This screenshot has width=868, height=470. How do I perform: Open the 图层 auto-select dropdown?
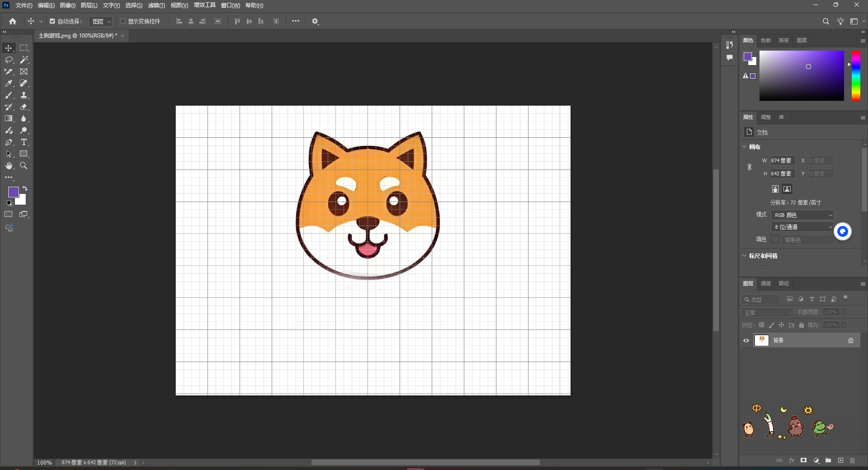point(101,21)
